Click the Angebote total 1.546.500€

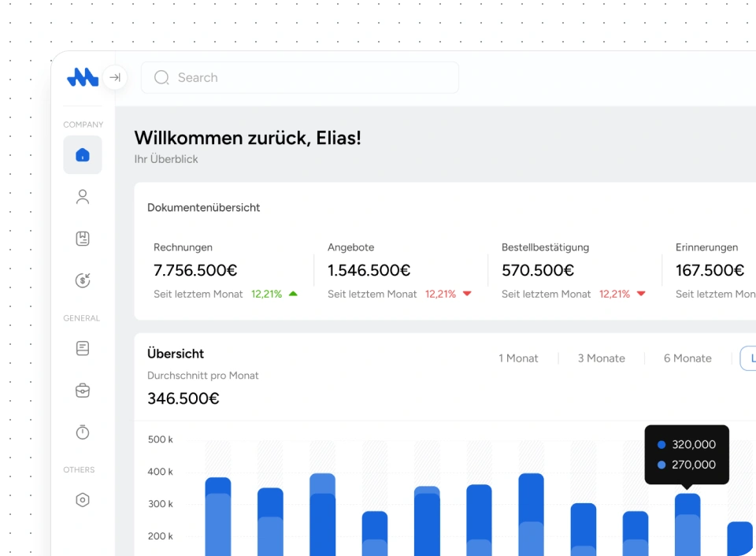[x=369, y=271]
